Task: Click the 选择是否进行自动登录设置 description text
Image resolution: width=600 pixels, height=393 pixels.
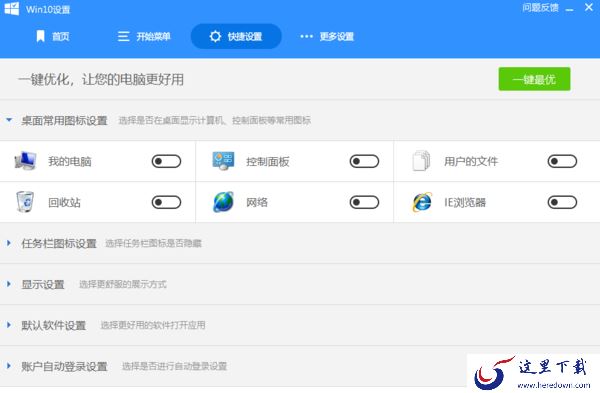Action: pyautogui.click(x=174, y=366)
